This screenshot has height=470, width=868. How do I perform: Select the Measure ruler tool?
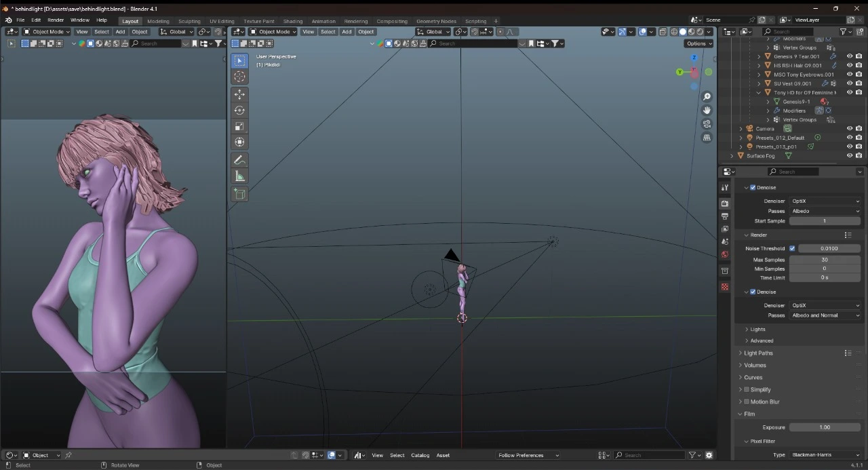[239, 176]
